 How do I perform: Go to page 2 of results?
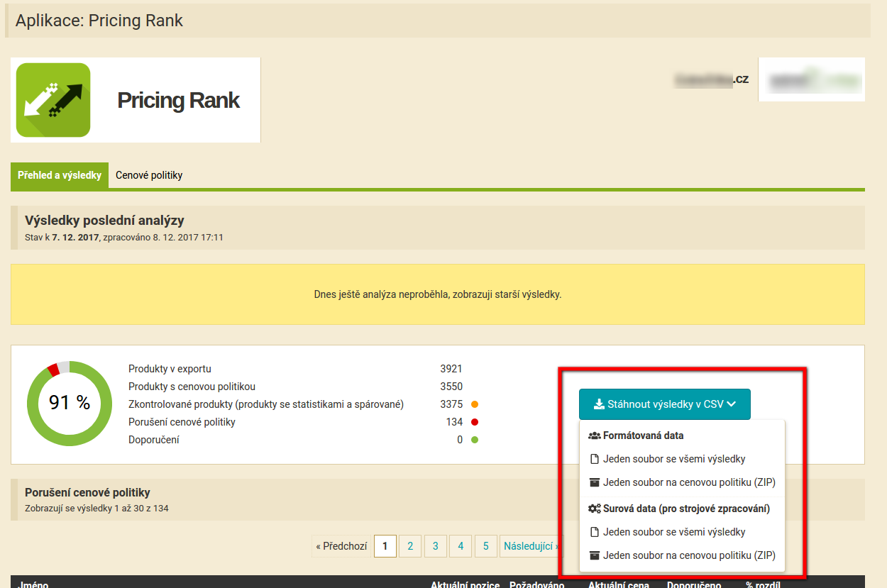[x=410, y=546]
